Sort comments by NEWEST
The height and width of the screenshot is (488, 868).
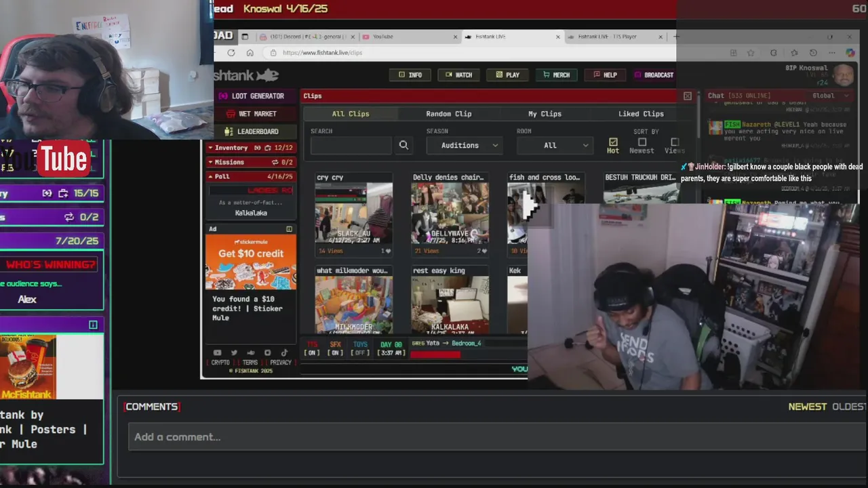(x=807, y=407)
